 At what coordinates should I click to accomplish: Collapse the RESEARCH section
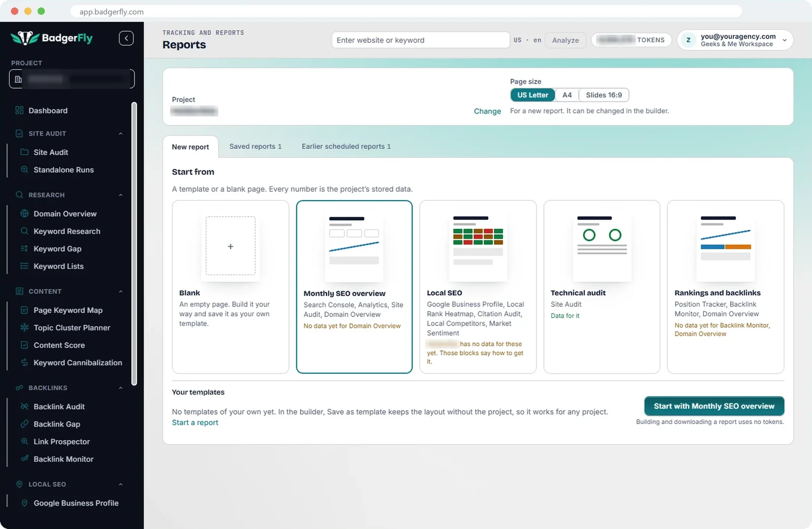[x=121, y=195]
